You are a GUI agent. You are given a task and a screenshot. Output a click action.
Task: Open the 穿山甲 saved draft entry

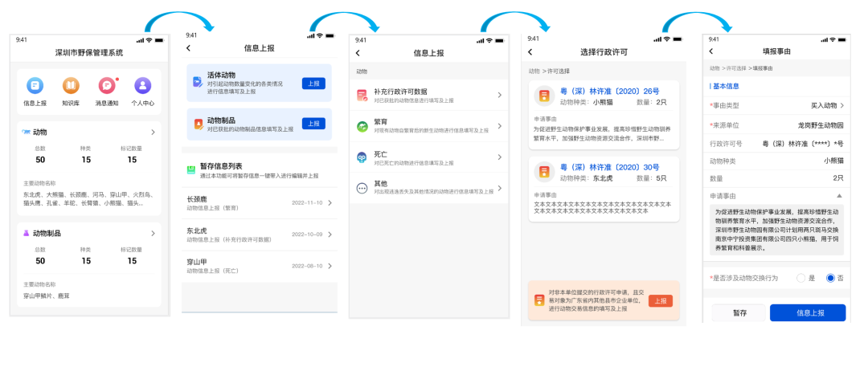(259, 266)
